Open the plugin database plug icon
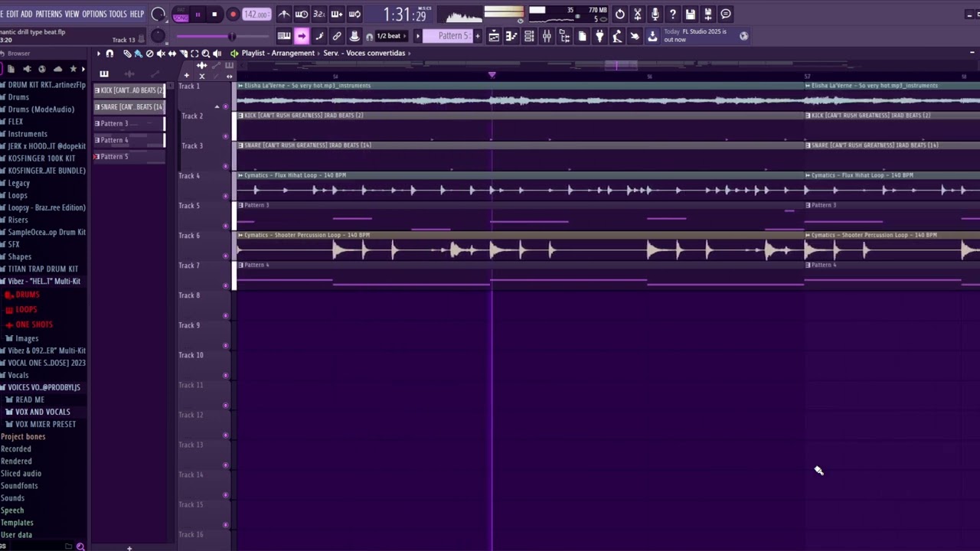980x551 pixels. [599, 36]
